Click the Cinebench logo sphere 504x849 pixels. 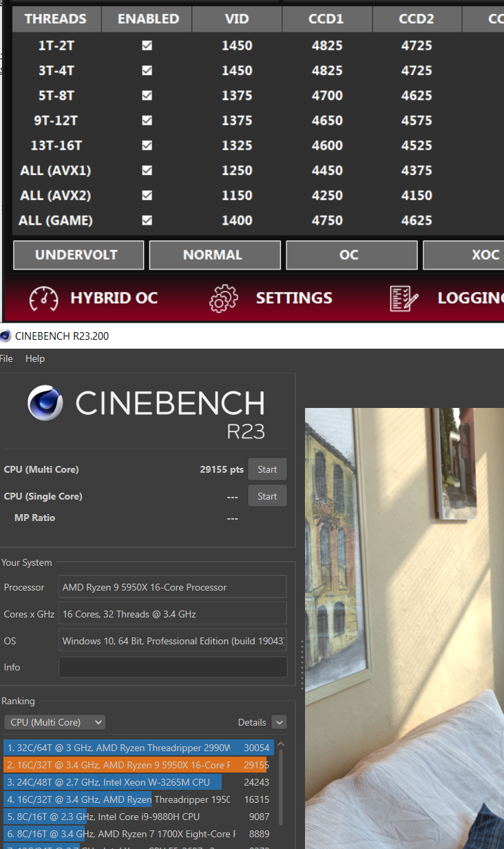point(45,403)
